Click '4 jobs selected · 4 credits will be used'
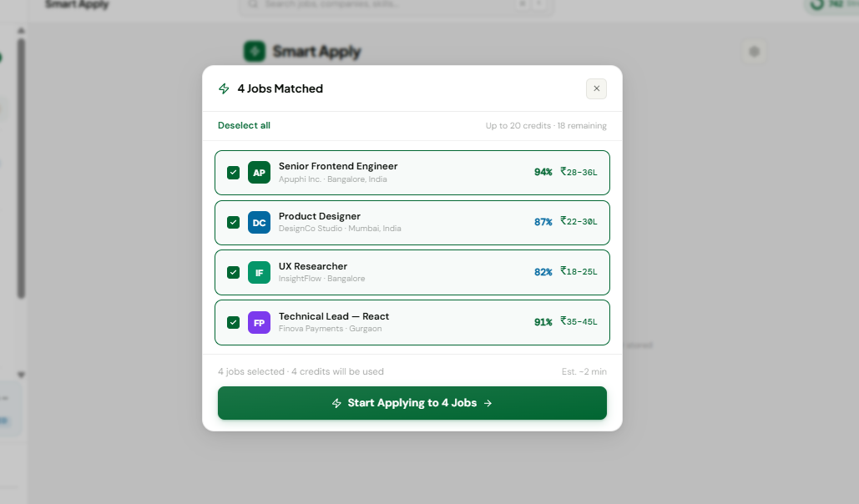 301,371
